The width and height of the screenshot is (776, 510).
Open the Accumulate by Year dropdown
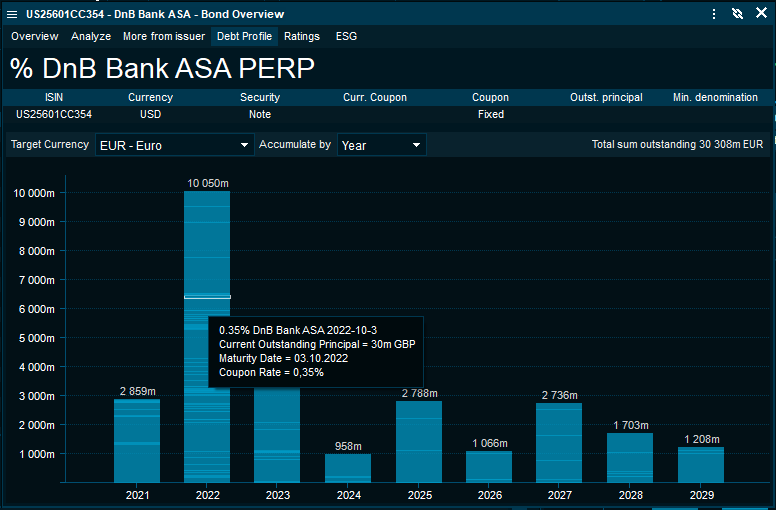tap(381, 145)
